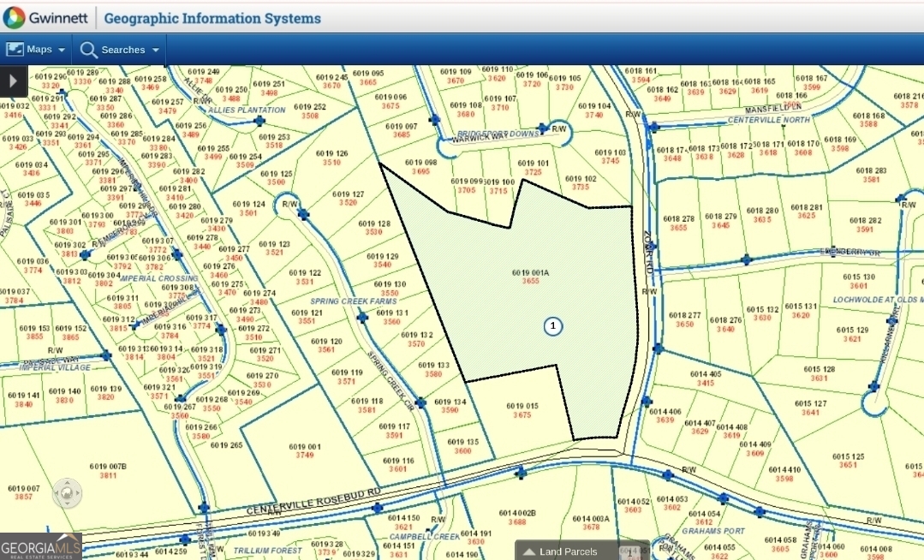Click the Spring Creek Farms subdivision label
The image size is (924, 560).
(x=354, y=301)
